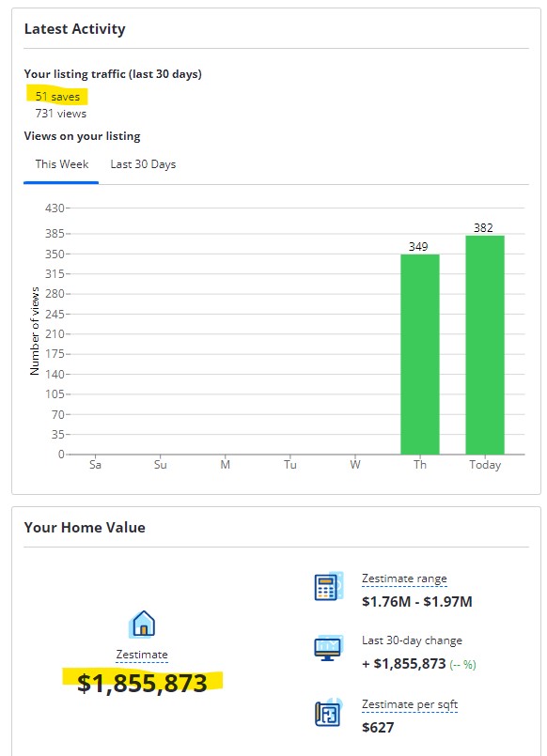Click the Th label on chart axis
This screenshot has height=756, width=547.
(x=420, y=465)
